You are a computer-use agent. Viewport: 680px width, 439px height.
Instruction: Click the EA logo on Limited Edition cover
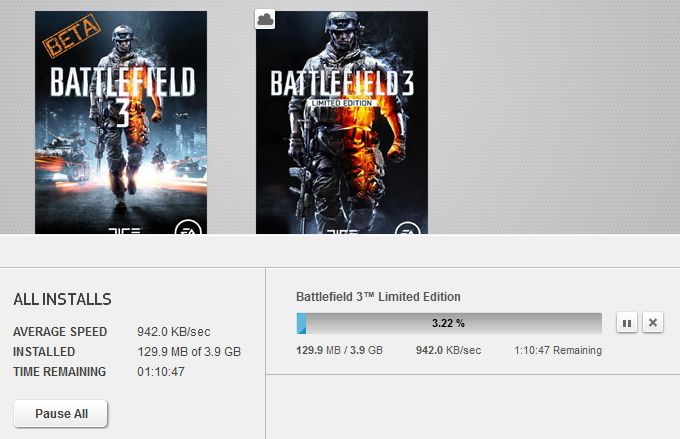pos(409,228)
